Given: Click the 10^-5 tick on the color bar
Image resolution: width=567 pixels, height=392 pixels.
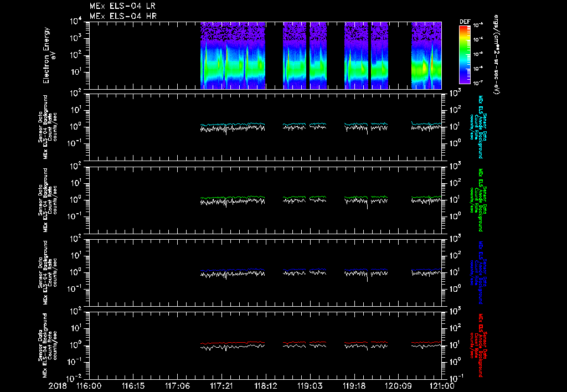Looking at the screenshot, I should coord(478,54).
